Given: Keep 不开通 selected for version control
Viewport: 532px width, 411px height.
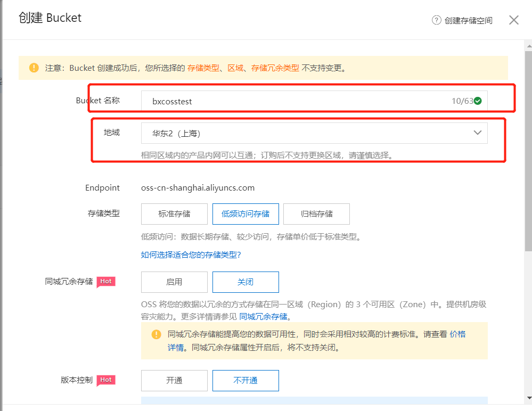Looking at the screenshot, I should click(245, 380).
